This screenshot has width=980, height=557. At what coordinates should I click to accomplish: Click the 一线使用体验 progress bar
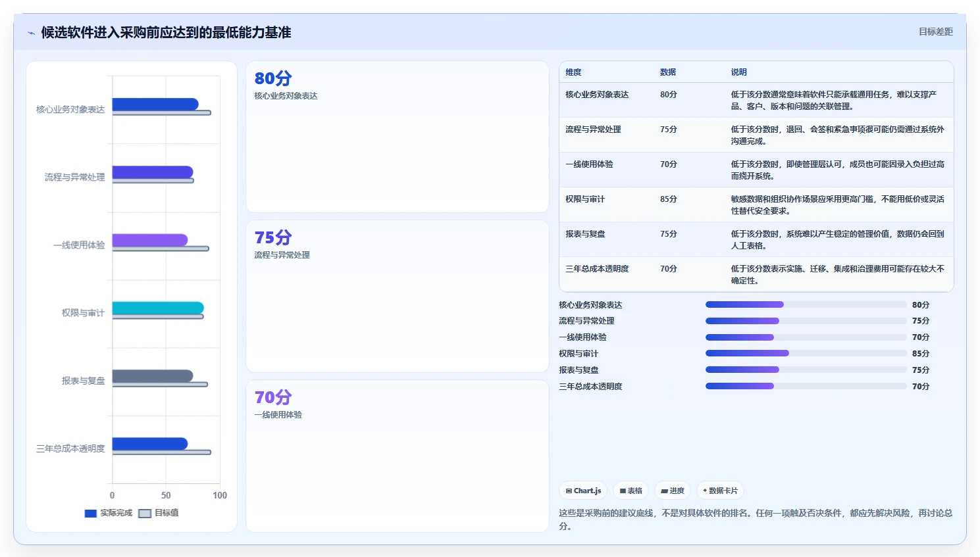806,337
